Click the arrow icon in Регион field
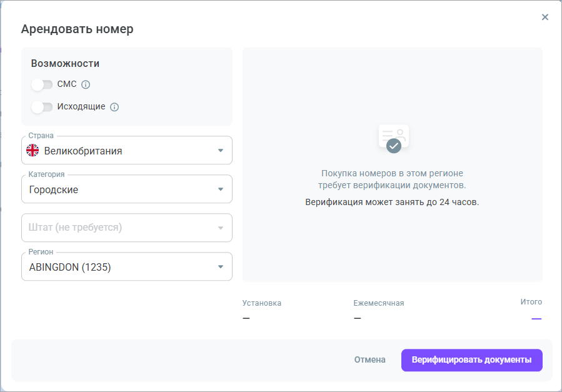 [220, 267]
